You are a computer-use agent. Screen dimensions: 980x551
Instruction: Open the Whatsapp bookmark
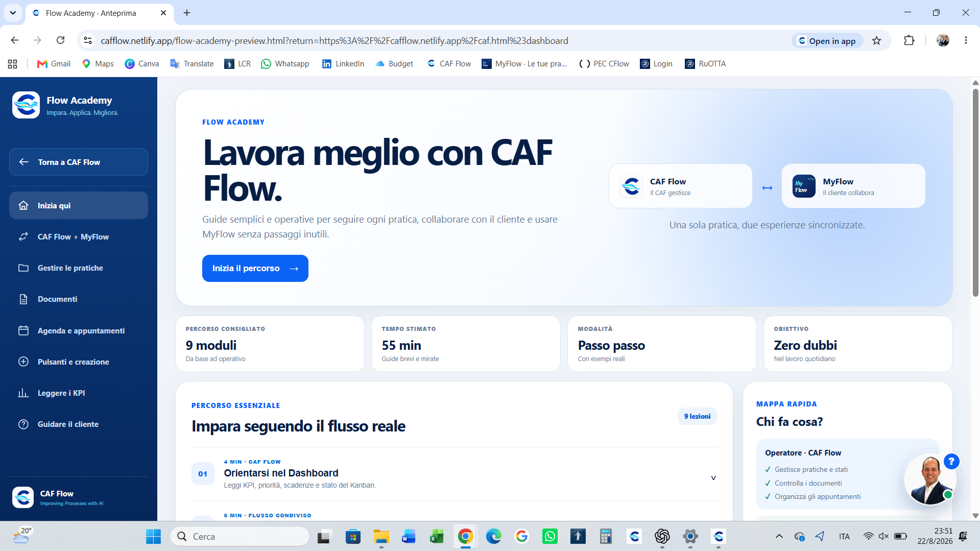tap(285, 64)
